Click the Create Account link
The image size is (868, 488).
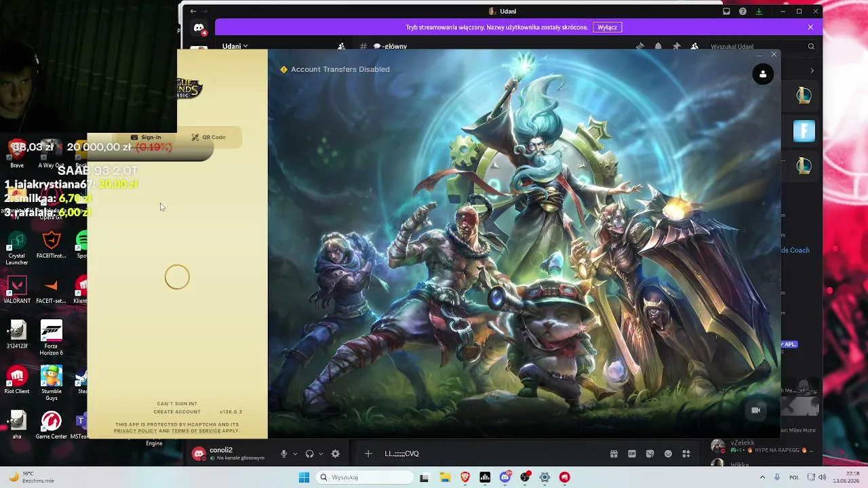tap(177, 412)
